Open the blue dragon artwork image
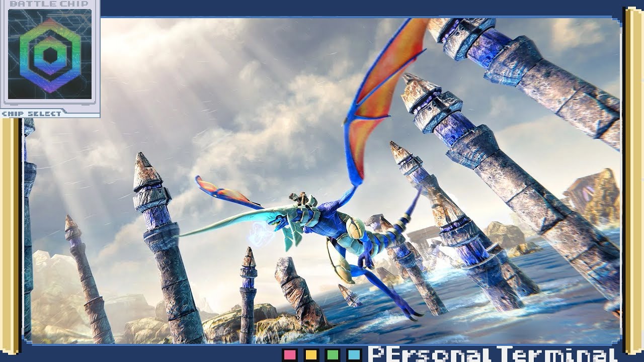Screen dimensions: 644x362 tap(322, 181)
